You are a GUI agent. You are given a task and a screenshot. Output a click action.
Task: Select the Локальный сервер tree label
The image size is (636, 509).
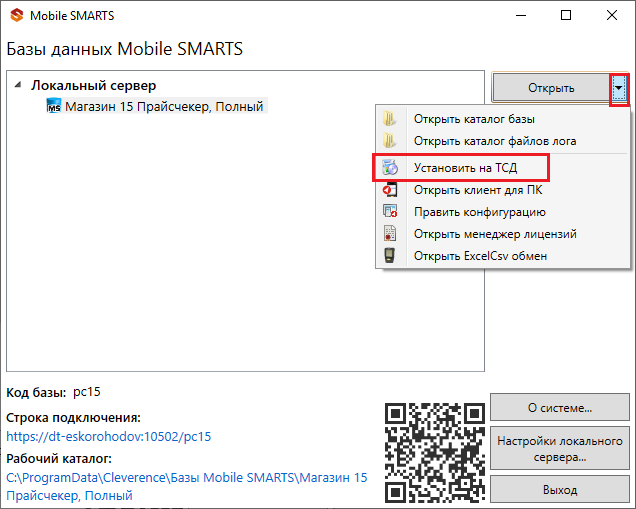(94, 86)
